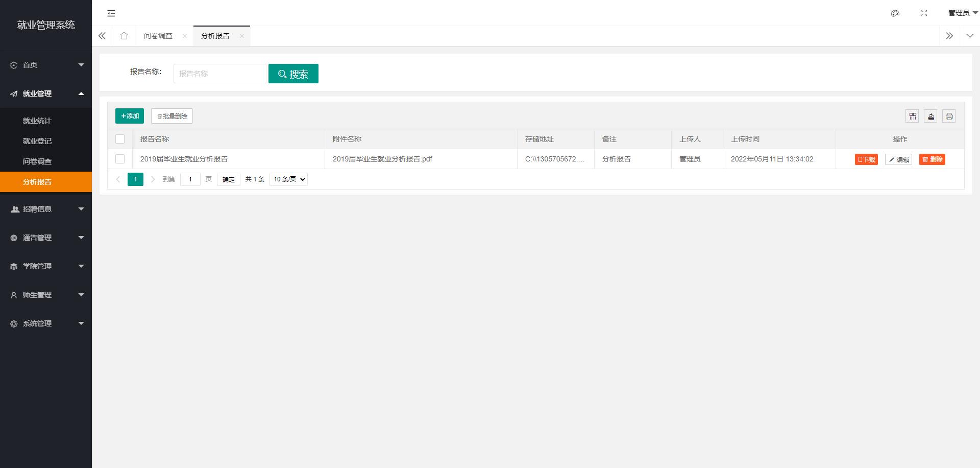Toggle fullscreen mode icon

point(923,13)
